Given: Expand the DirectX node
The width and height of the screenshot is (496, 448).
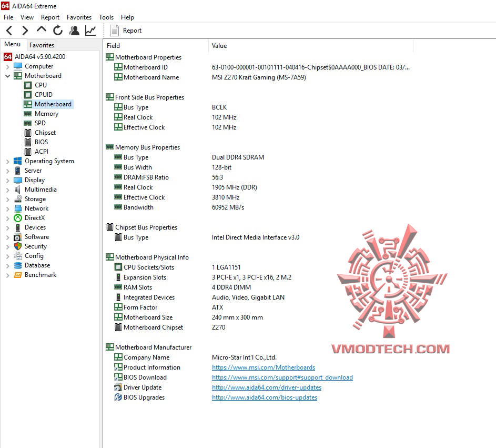Looking at the screenshot, I should pos(7,218).
